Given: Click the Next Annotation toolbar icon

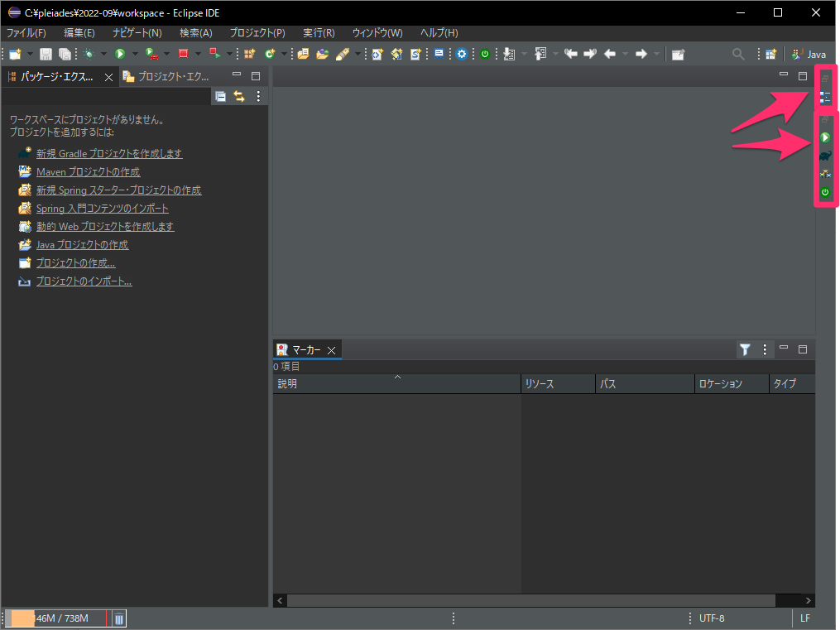Looking at the screenshot, I should click(x=509, y=54).
